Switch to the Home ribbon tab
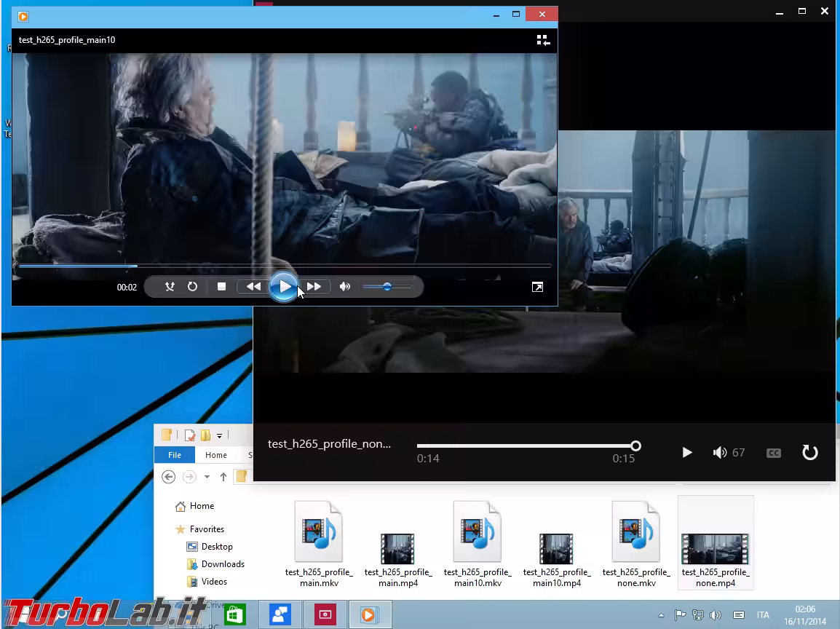 215,454
